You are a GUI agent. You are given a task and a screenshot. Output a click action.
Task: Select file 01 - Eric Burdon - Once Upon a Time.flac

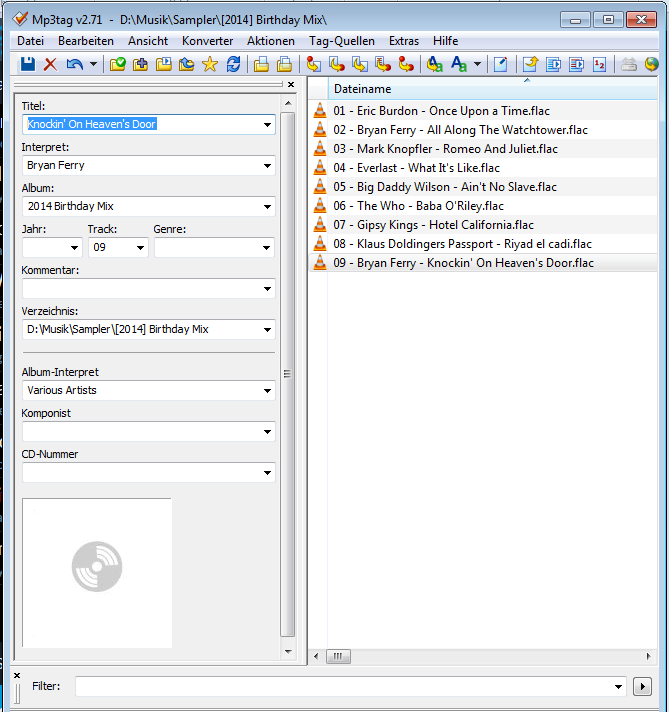click(483, 111)
